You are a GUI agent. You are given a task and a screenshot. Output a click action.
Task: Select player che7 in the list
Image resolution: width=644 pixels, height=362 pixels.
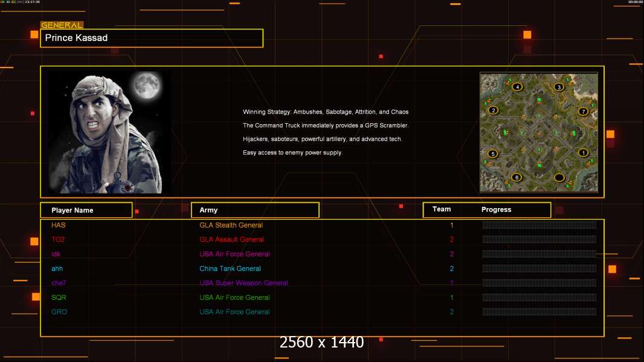click(x=59, y=283)
